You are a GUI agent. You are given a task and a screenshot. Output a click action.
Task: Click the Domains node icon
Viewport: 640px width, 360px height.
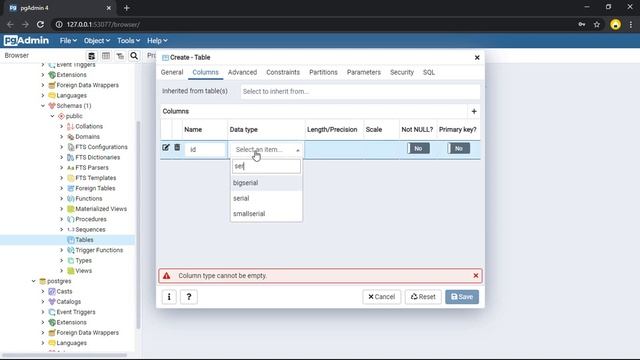(71, 137)
